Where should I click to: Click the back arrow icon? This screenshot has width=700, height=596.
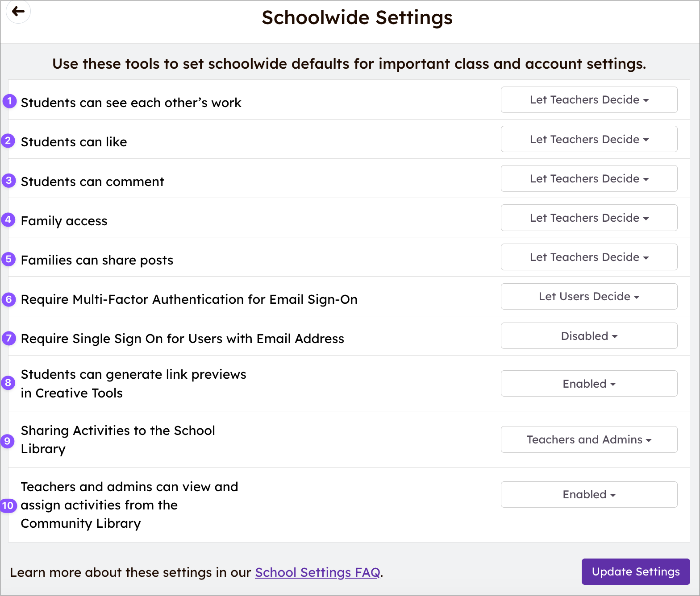pos(18,12)
